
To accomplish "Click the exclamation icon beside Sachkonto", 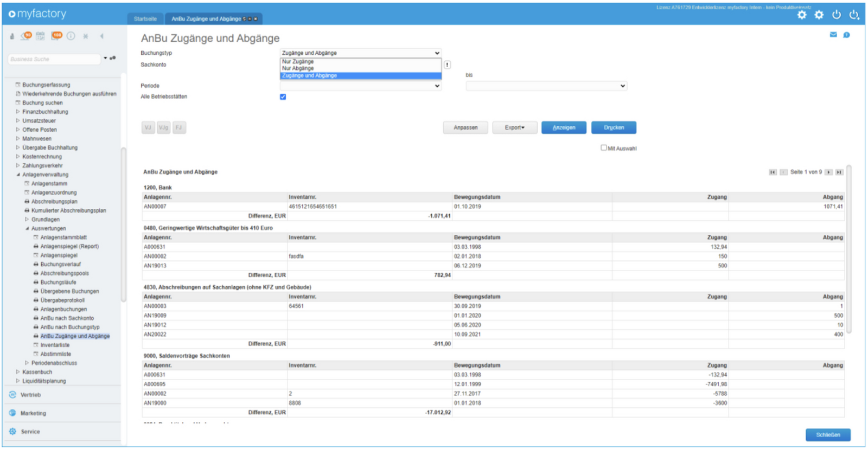I will pos(447,65).
